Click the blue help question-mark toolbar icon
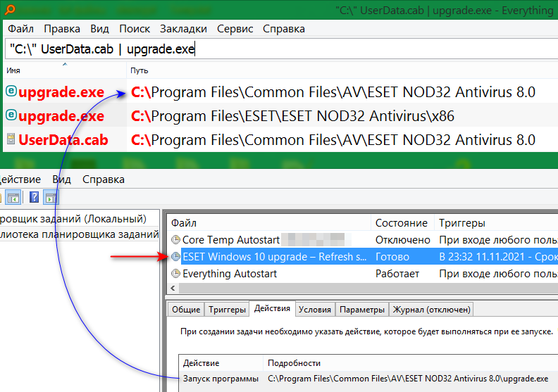This screenshot has height=392, width=558. tap(34, 197)
